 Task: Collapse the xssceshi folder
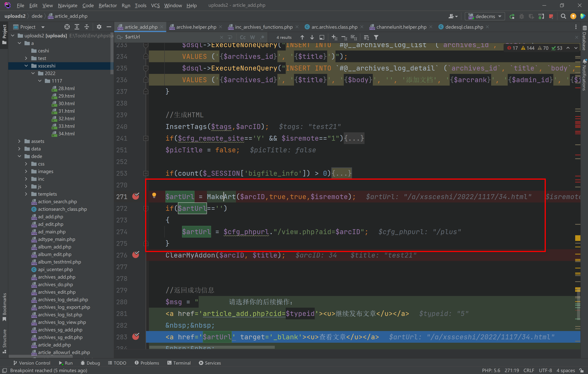coord(26,66)
